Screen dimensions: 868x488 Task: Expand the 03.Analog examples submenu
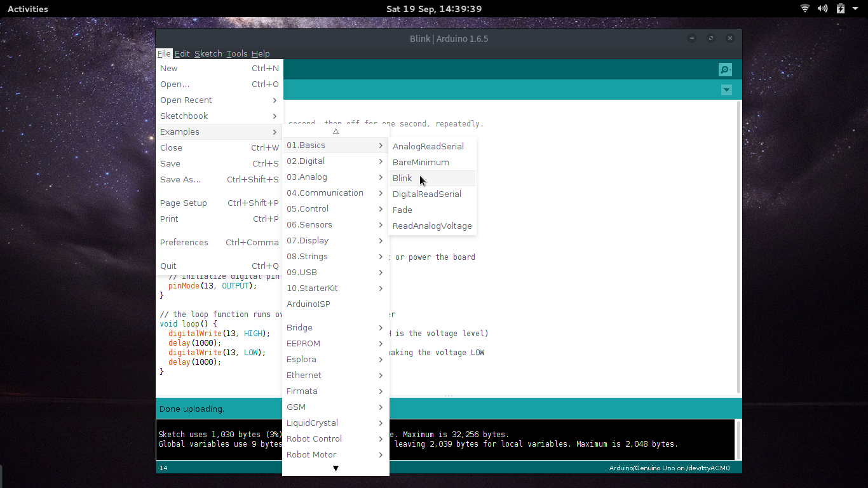coord(336,177)
